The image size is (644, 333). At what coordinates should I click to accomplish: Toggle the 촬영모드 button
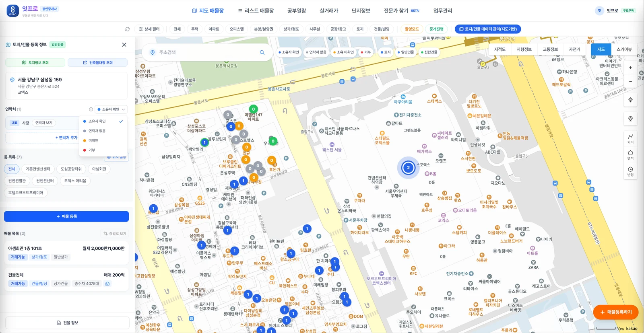point(412,29)
